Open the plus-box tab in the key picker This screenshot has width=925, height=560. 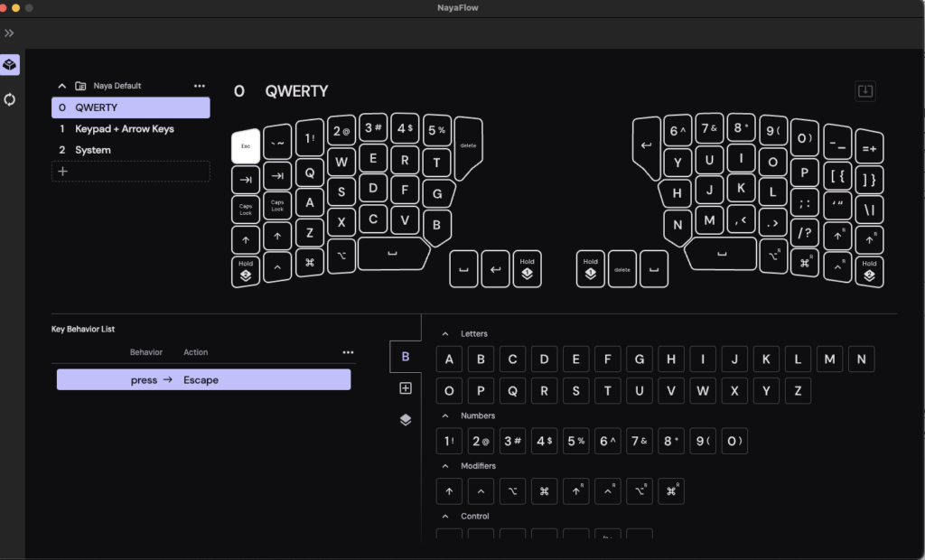(x=406, y=388)
